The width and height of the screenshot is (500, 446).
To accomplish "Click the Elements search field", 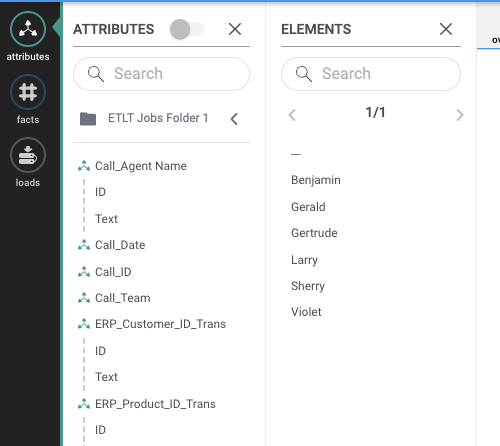I will 371,74.
